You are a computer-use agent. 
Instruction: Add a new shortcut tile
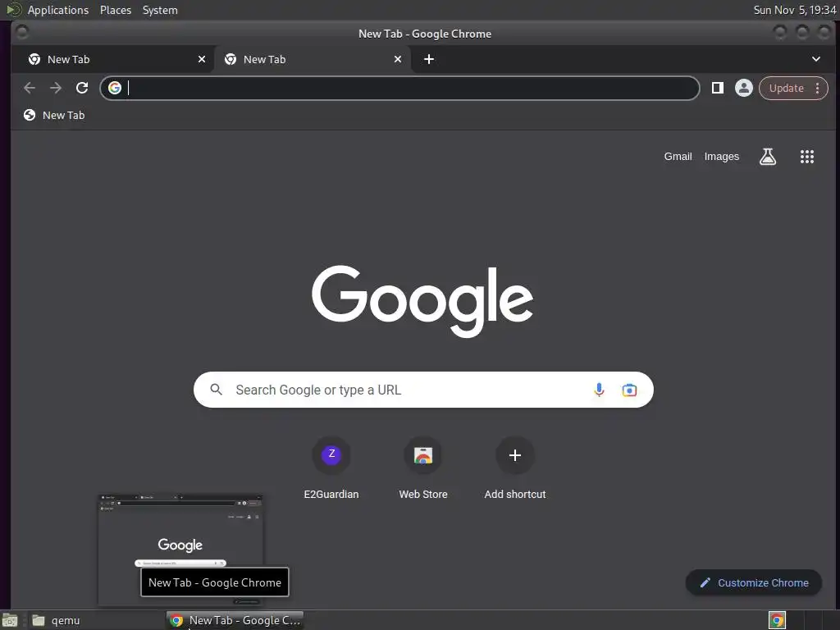click(x=515, y=468)
